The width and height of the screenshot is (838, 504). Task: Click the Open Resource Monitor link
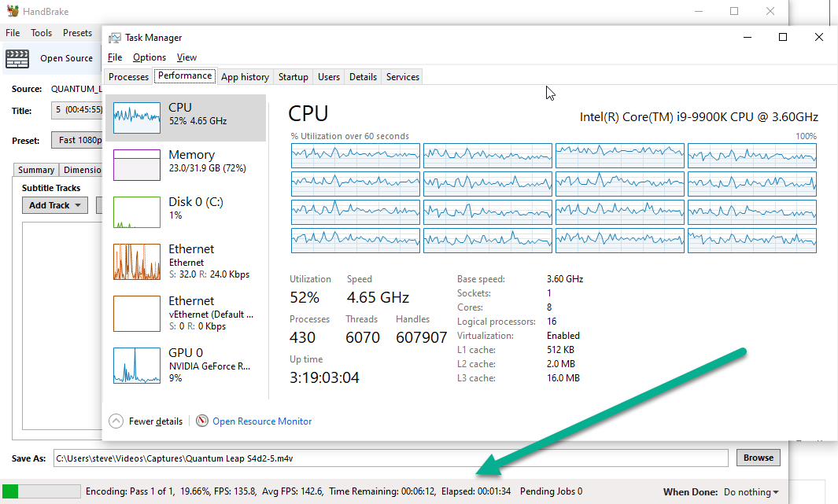[x=262, y=421]
